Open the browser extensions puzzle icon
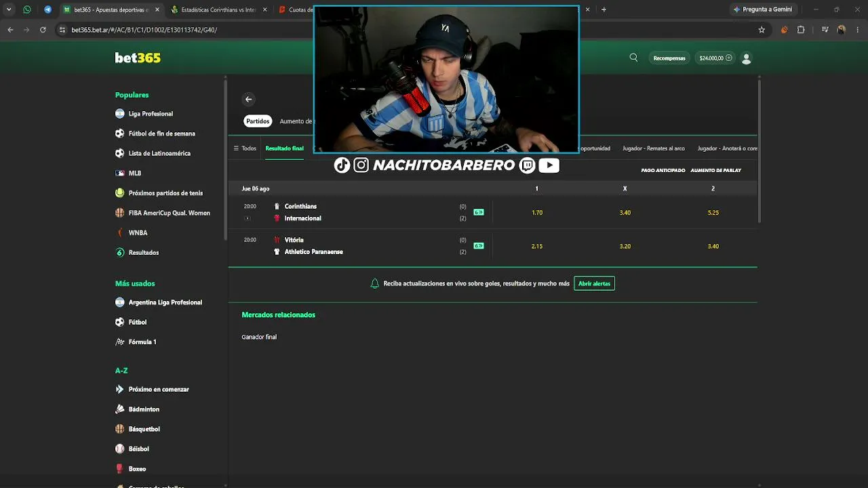868x488 pixels. (x=801, y=30)
